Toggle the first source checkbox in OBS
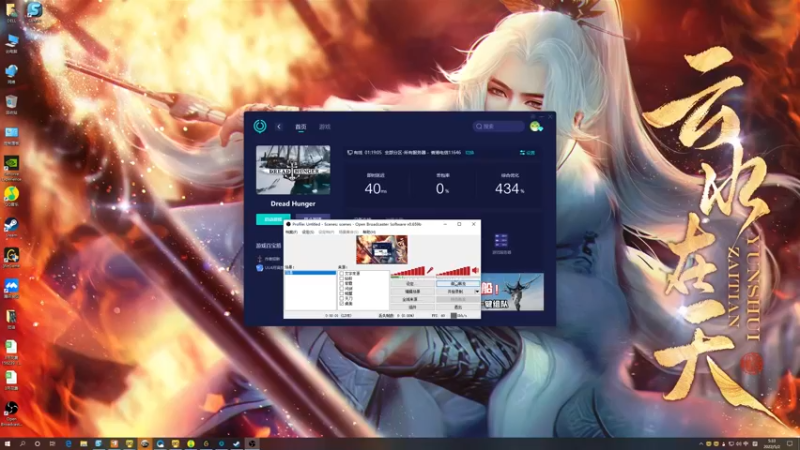Viewport: 800px width, 450px height. 341,274
